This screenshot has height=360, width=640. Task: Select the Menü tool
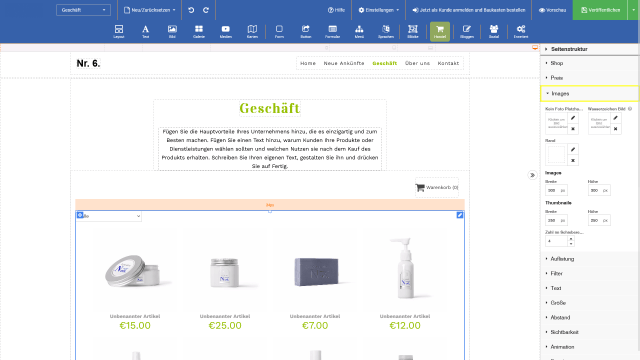click(359, 31)
